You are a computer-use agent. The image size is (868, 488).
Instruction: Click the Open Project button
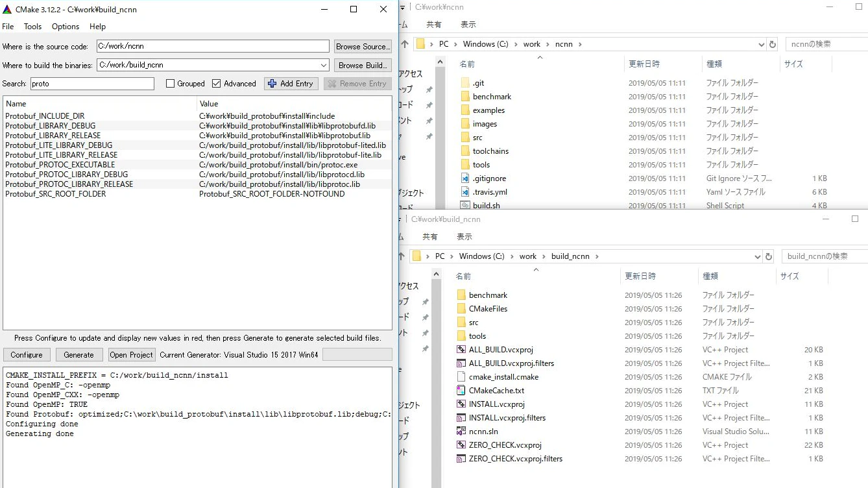(x=132, y=355)
